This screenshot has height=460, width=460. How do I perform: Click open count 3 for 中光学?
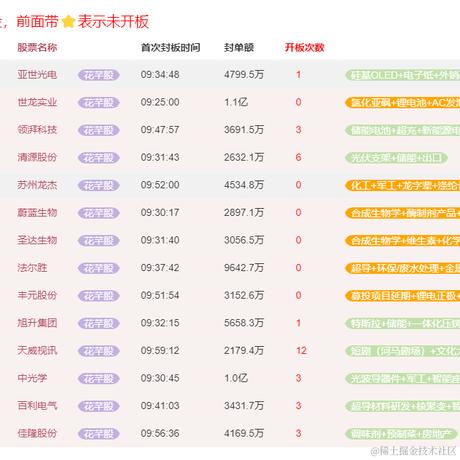(x=298, y=378)
